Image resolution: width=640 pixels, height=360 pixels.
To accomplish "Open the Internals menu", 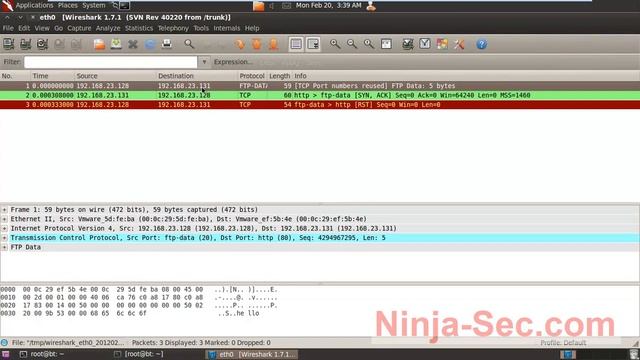I will (227, 28).
